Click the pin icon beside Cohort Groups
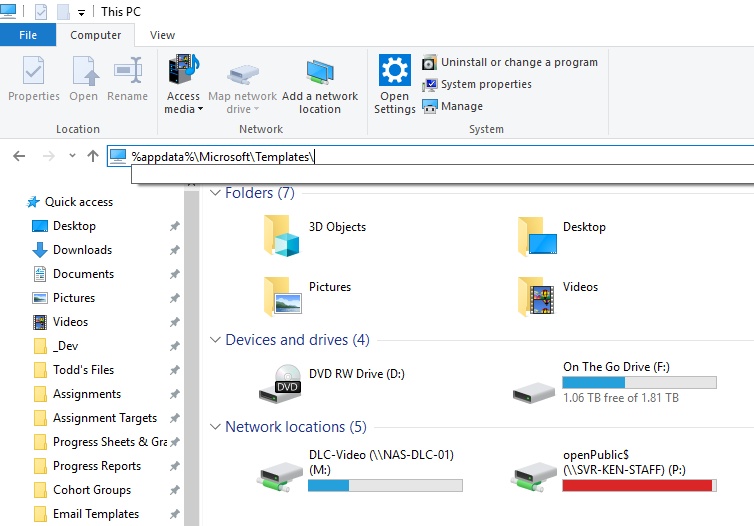 175,490
